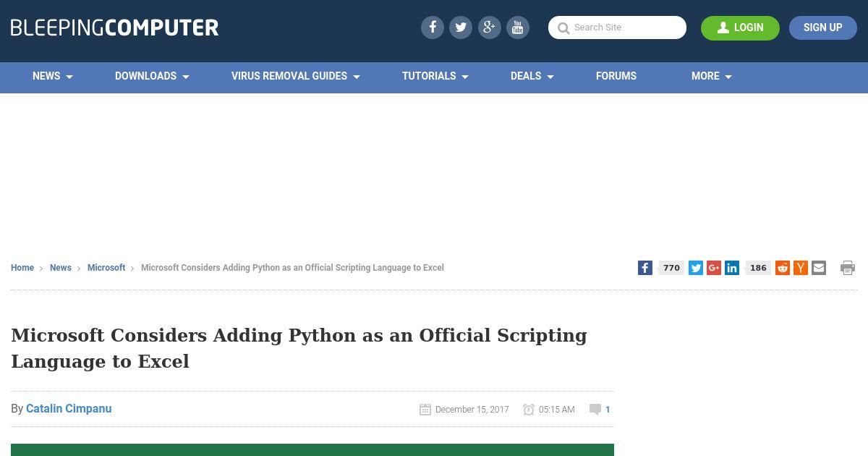Expand the More menu
Screen dimensions: 868x456
point(712,76)
